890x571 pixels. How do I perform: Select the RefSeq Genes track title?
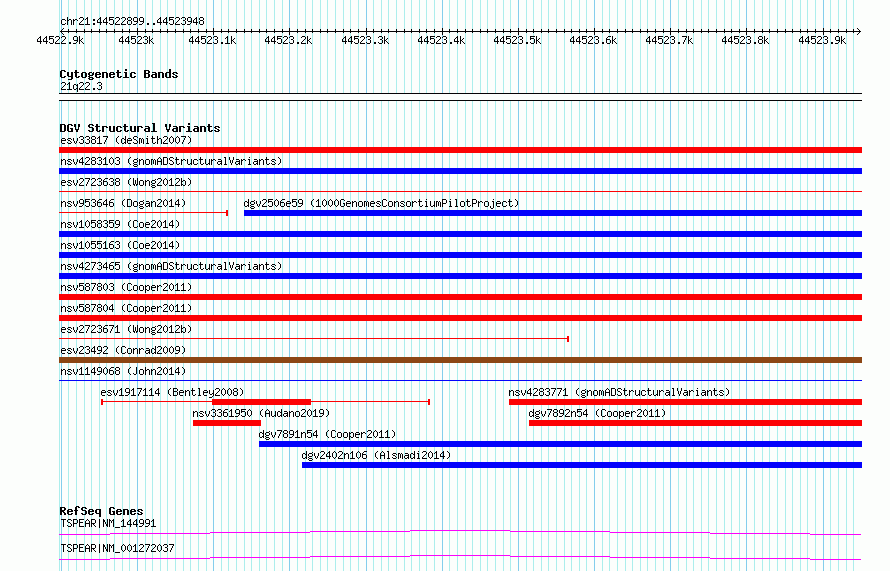click(101, 511)
